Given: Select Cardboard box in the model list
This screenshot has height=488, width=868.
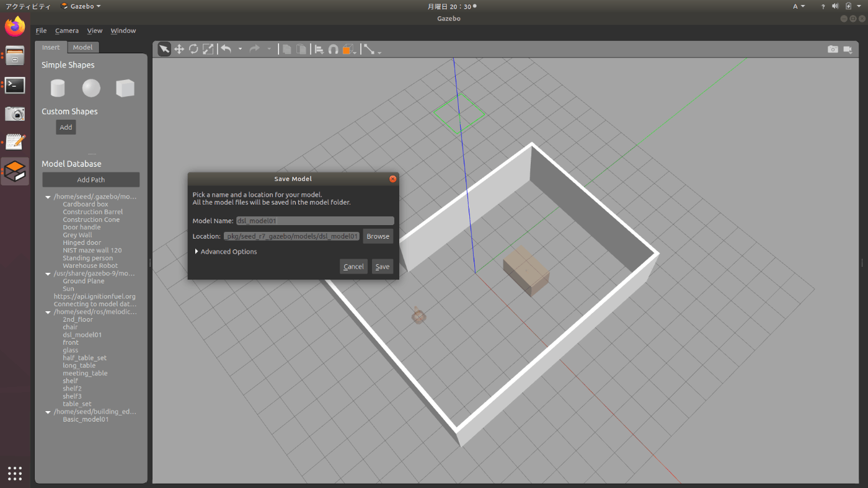Looking at the screenshot, I should tap(86, 204).
